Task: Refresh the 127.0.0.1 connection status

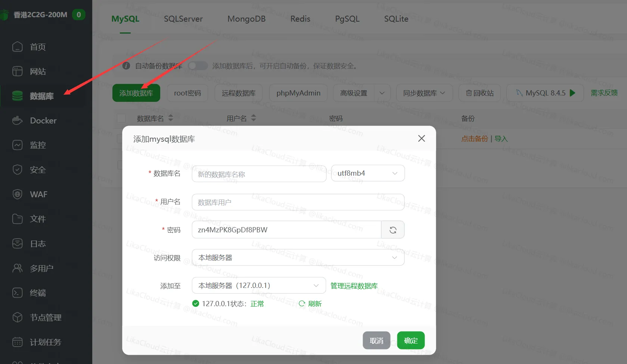Action: click(x=310, y=303)
